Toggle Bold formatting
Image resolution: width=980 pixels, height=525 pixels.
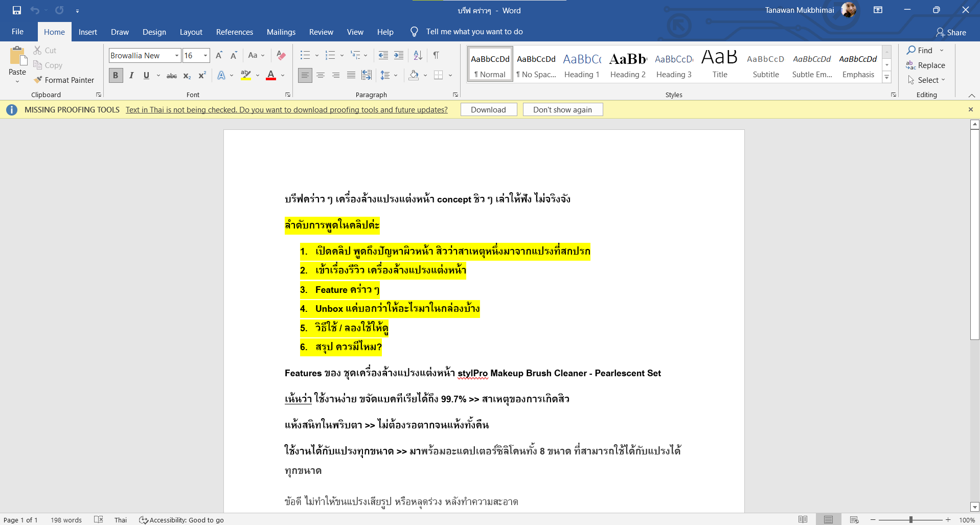coord(116,76)
